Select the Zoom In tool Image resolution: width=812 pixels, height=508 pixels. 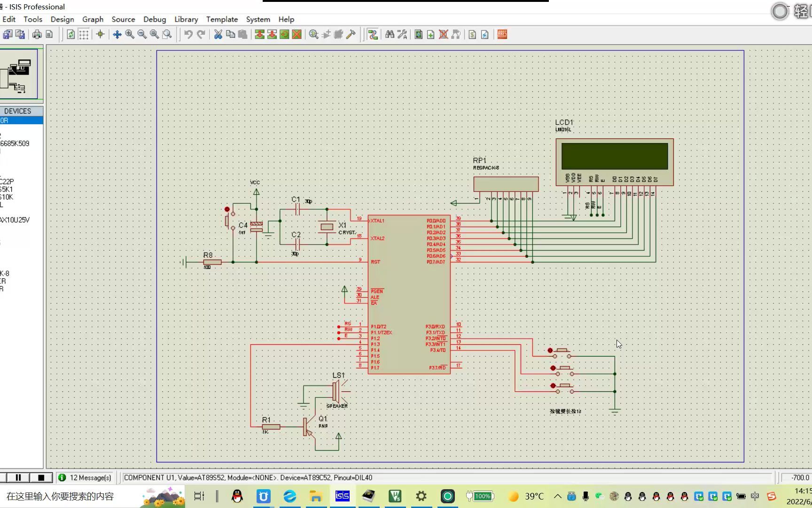(x=130, y=34)
